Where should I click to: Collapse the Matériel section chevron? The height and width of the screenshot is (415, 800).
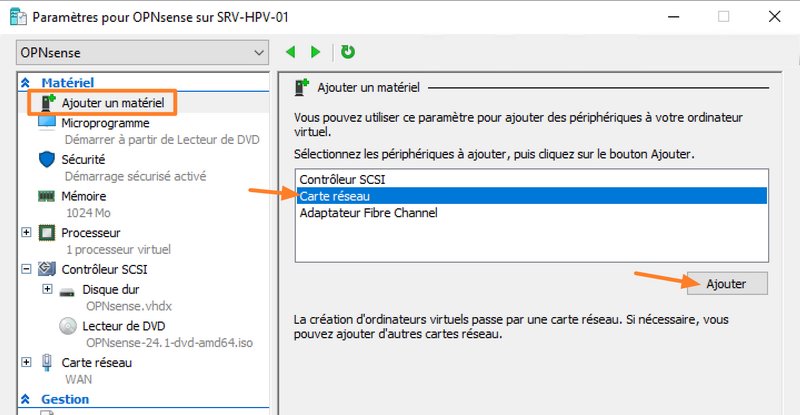[x=25, y=83]
